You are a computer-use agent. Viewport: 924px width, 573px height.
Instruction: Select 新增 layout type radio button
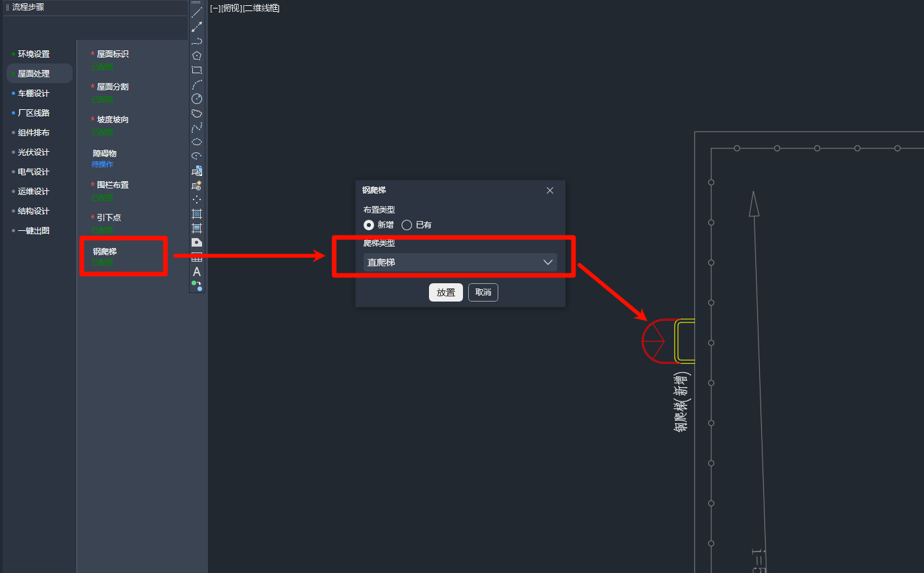click(369, 225)
